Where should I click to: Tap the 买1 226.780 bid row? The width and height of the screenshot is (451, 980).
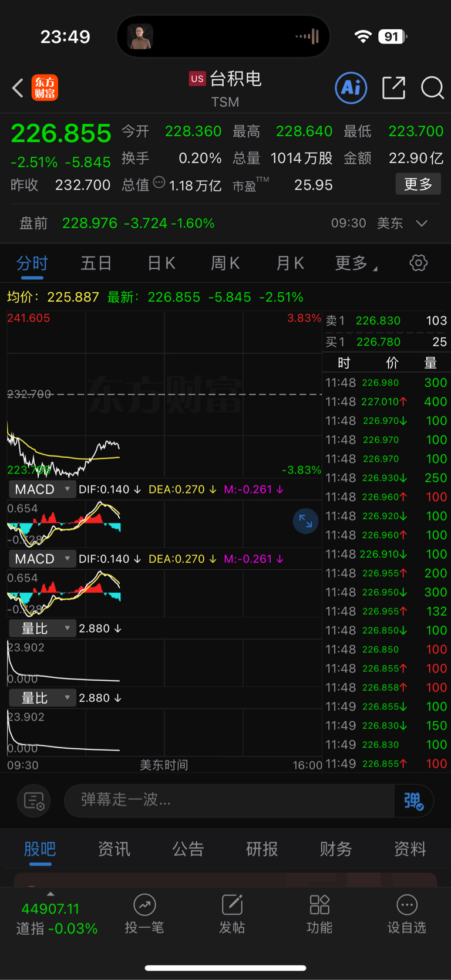point(386,342)
